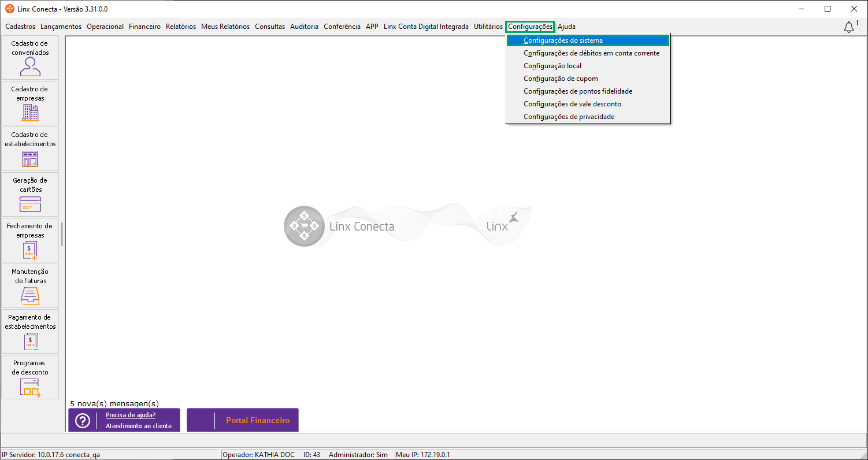The height and width of the screenshot is (460, 868).
Task: Open Fechamento de empresas shortcut
Action: point(30,240)
